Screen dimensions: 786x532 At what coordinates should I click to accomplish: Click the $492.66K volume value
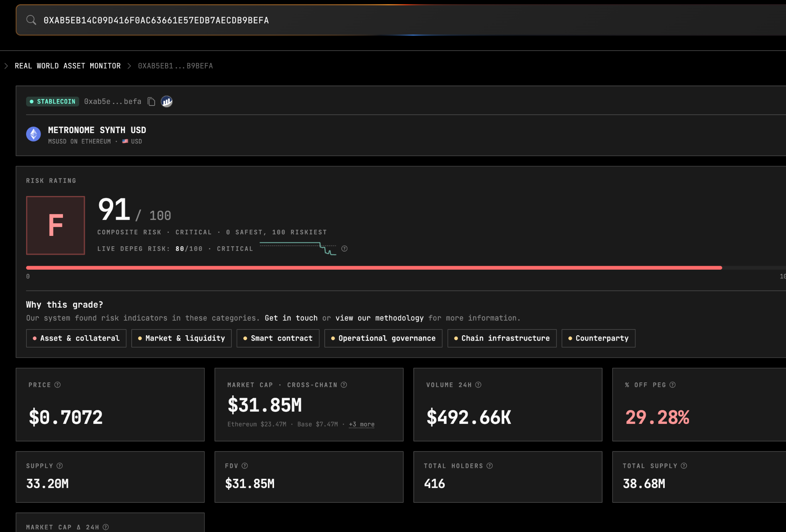(469, 417)
